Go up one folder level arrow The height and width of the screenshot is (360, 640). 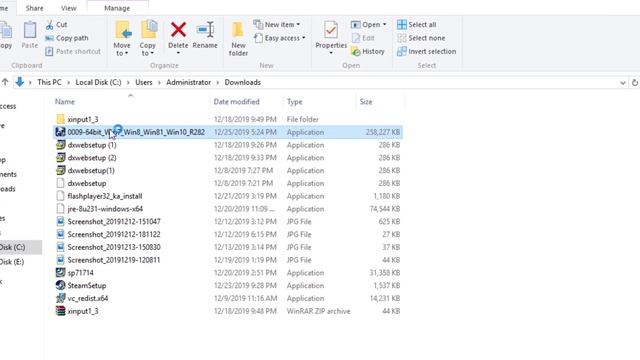coord(5,82)
